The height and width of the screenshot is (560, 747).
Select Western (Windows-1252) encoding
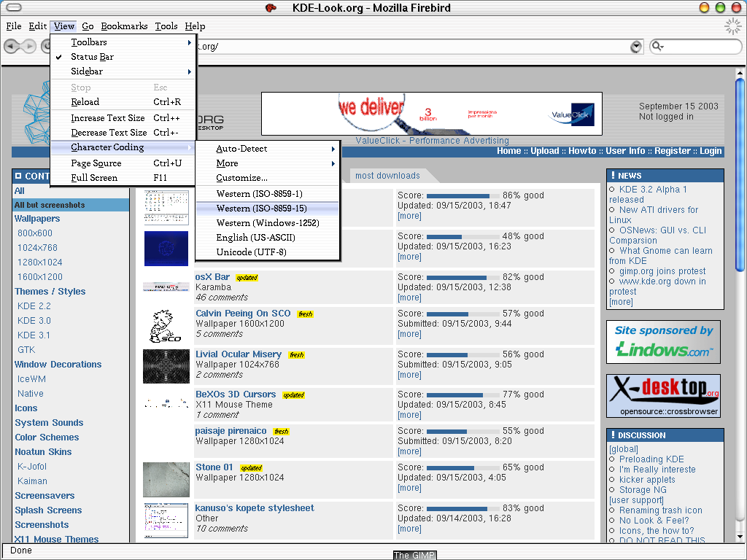point(268,223)
